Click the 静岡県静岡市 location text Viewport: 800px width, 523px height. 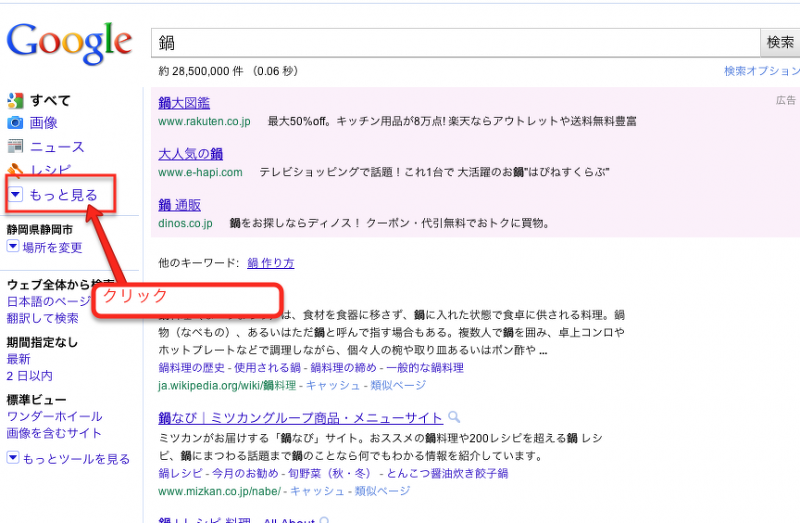[40, 230]
